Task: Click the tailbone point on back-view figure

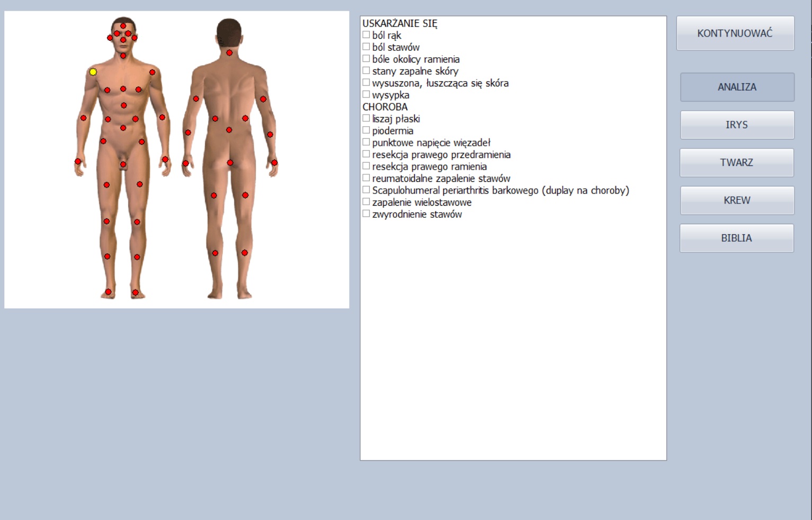Action: [230, 163]
